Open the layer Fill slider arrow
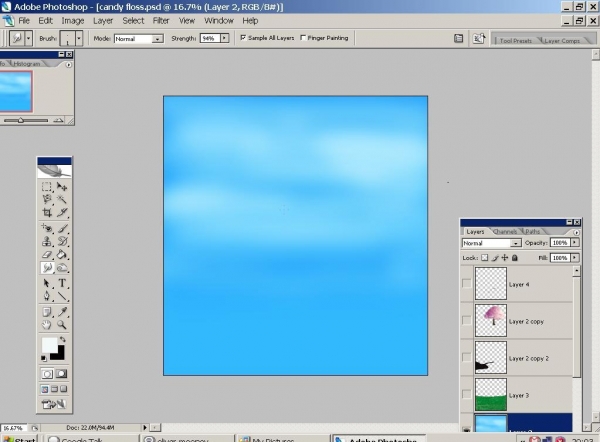The width and height of the screenshot is (600, 442). pos(575,258)
